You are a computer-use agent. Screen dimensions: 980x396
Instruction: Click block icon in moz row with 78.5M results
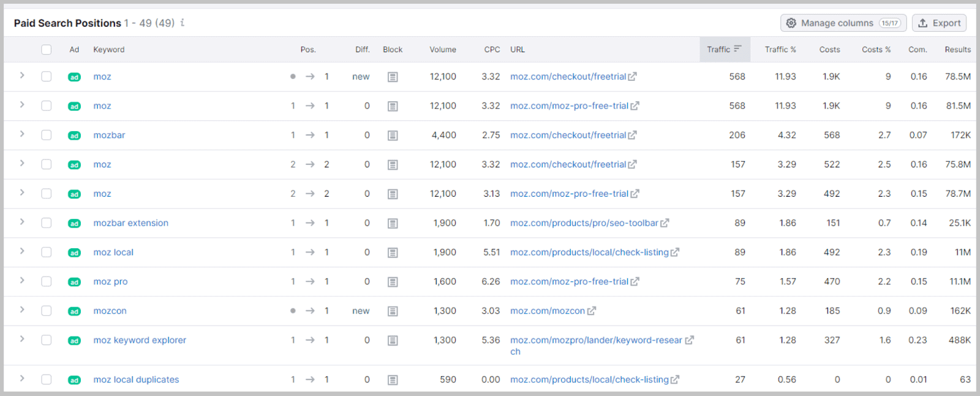pos(393,77)
